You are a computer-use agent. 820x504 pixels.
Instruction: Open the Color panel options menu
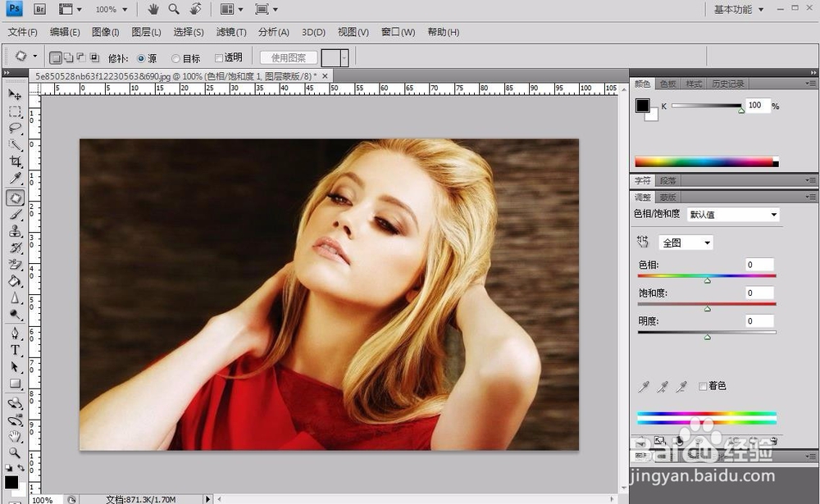811,84
